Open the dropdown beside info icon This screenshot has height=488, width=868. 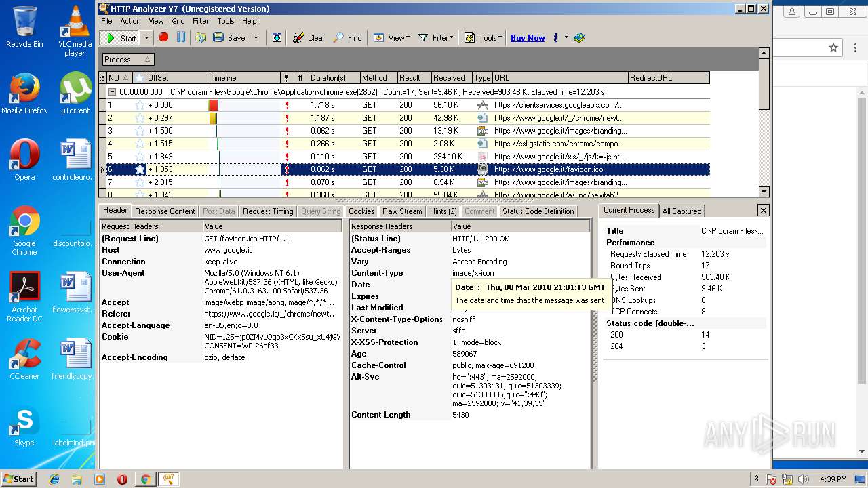click(x=566, y=38)
